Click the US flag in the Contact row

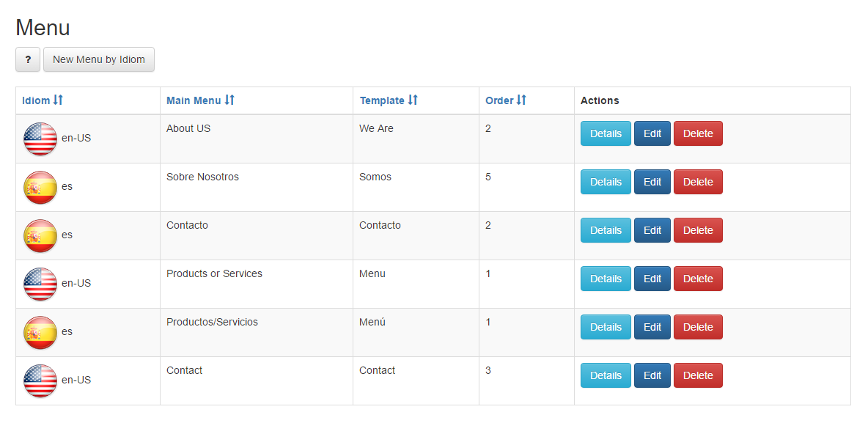tap(40, 381)
